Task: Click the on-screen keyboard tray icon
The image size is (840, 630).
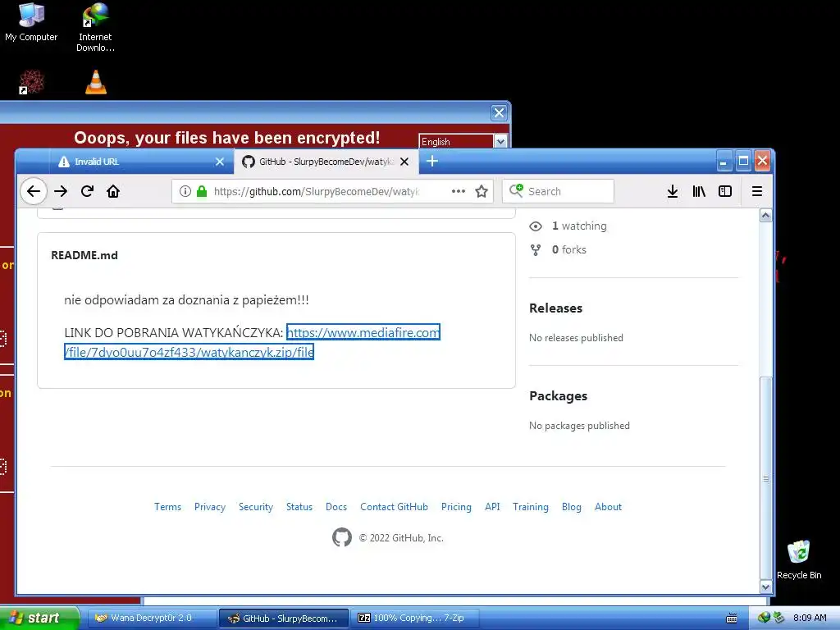Action: pyautogui.click(x=732, y=619)
